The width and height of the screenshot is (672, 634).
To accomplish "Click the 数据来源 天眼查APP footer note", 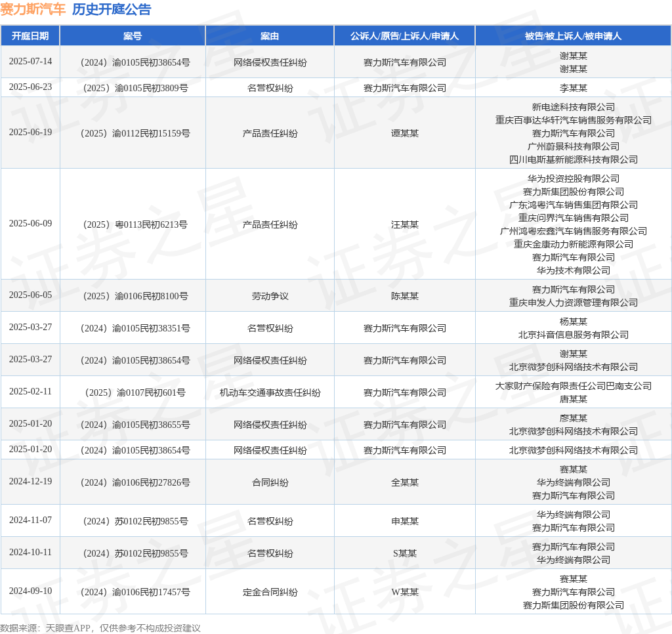I will point(100,628).
